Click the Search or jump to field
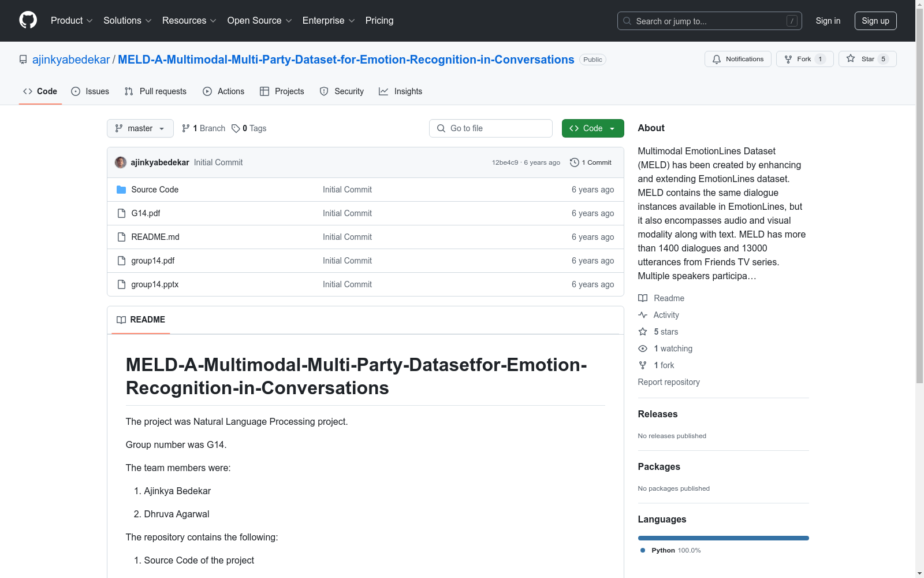Viewport: 924px width, 578px height. coord(710,21)
